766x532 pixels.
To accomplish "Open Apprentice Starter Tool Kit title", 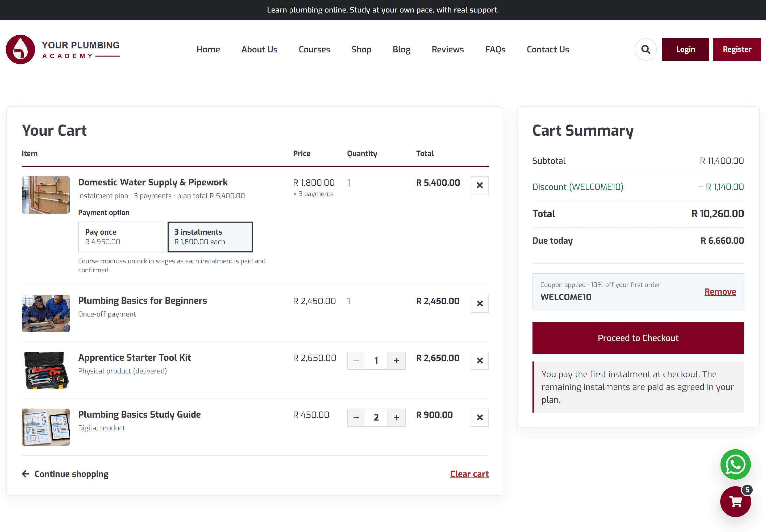I will point(134,358).
